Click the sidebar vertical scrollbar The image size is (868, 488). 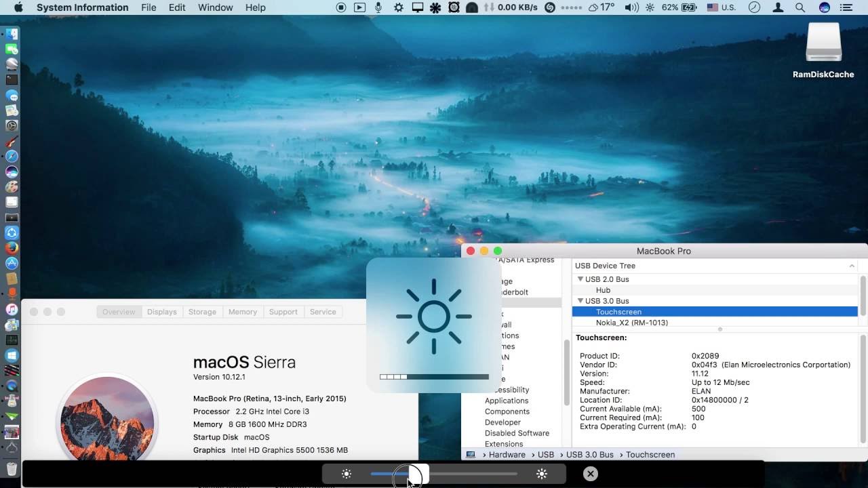567,371
